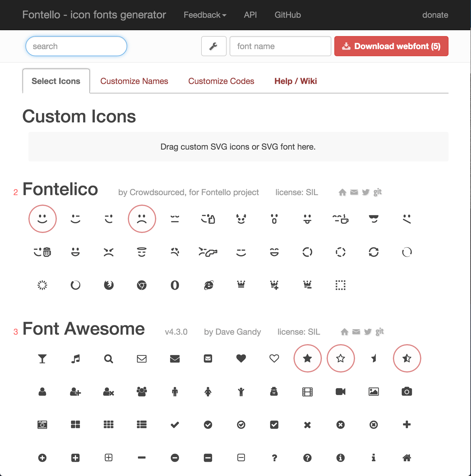Screen dimensions: 471x476
Task: Select the Chrome browser icon
Action: (x=142, y=285)
